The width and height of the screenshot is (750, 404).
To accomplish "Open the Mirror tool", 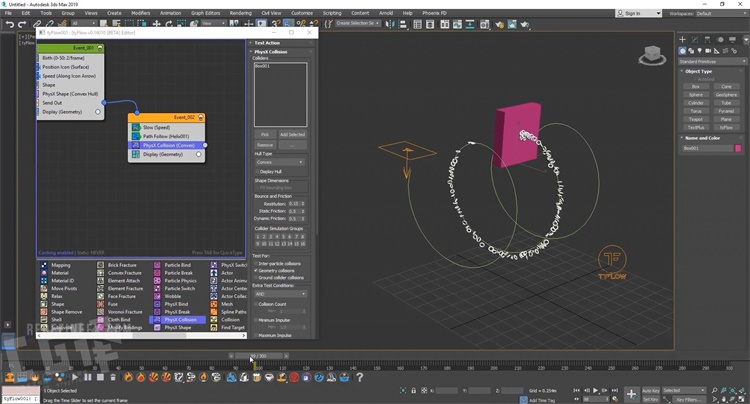I will 390,24.
